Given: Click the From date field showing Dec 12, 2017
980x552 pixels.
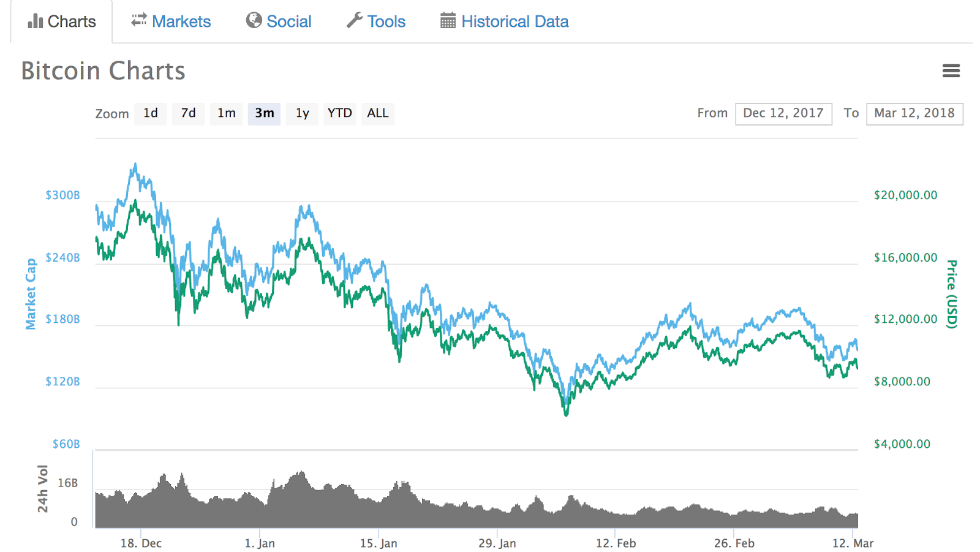Looking at the screenshot, I should point(784,113).
